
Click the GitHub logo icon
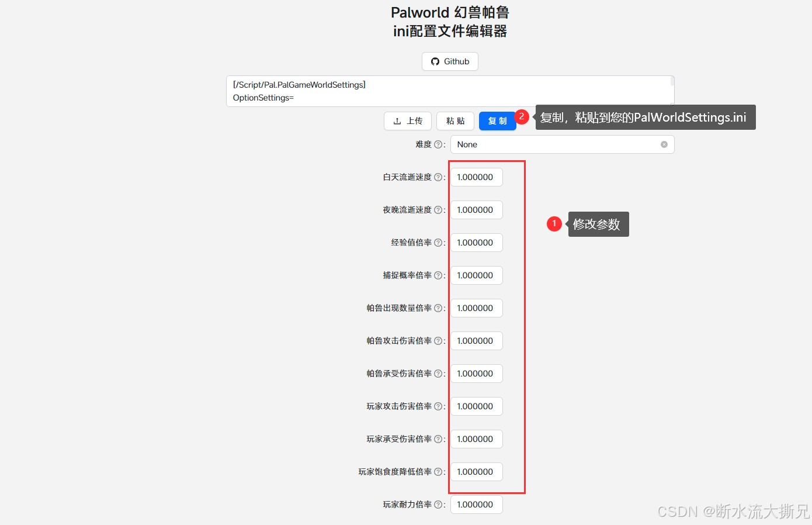click(435, 61)
